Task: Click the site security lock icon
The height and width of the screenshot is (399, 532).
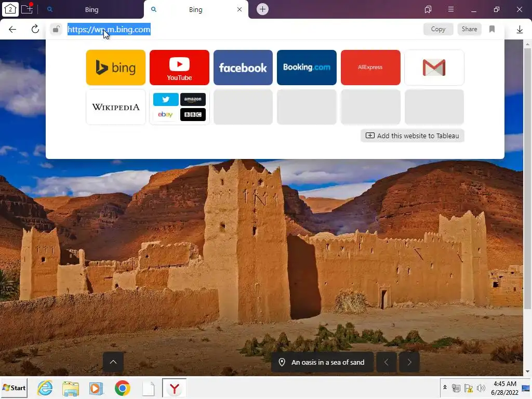Action: click(56, 29)
